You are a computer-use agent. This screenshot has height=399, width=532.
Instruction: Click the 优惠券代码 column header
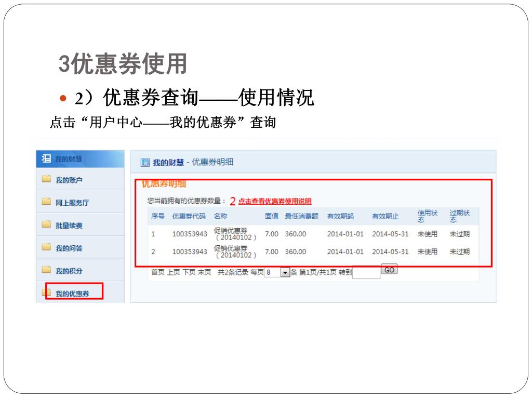[189, 216]
